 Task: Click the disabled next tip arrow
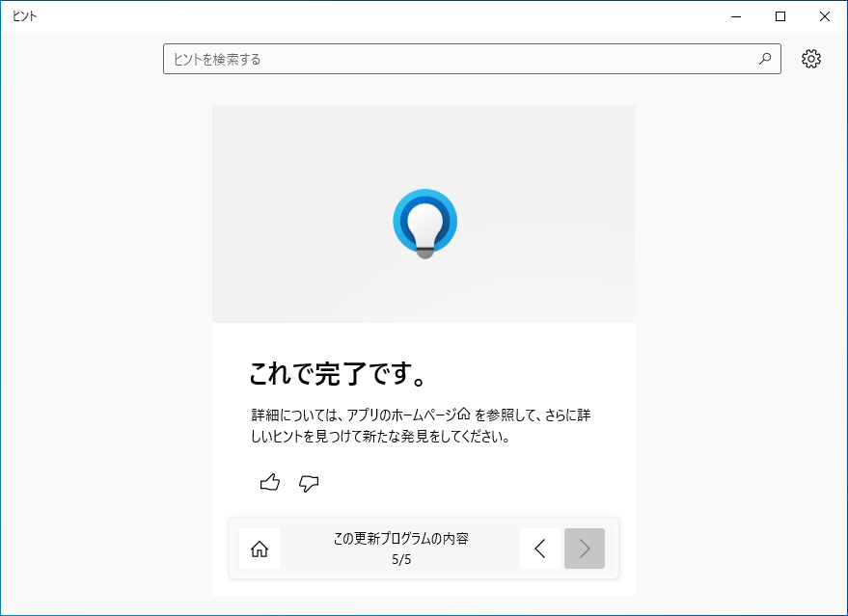point(585,549)
